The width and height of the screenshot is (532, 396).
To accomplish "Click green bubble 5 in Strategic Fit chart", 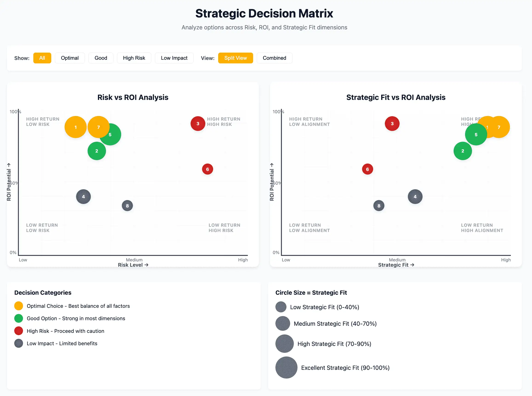I will click(x=476, y=135).
